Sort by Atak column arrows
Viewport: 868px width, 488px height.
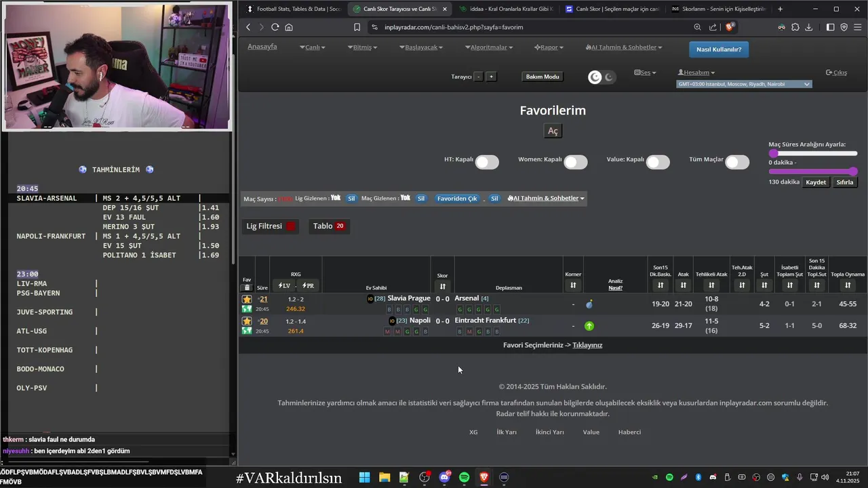pos(683,285)
